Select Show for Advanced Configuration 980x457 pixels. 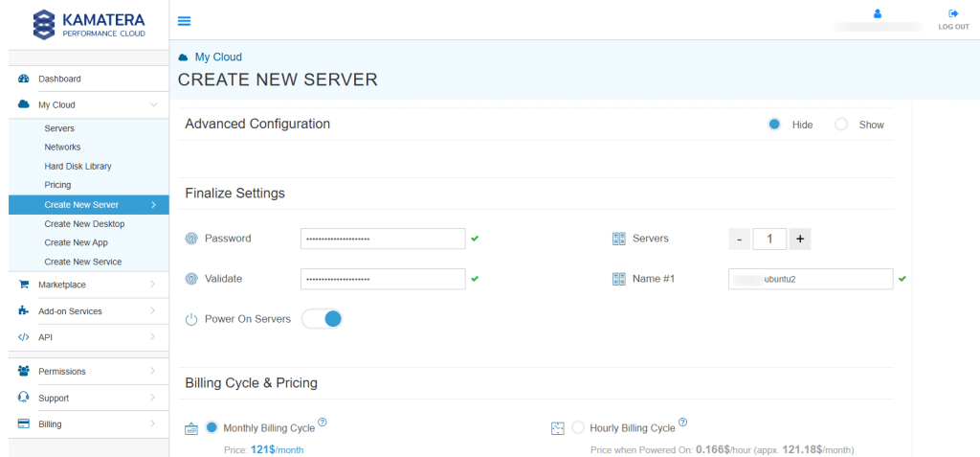point(841,124)
